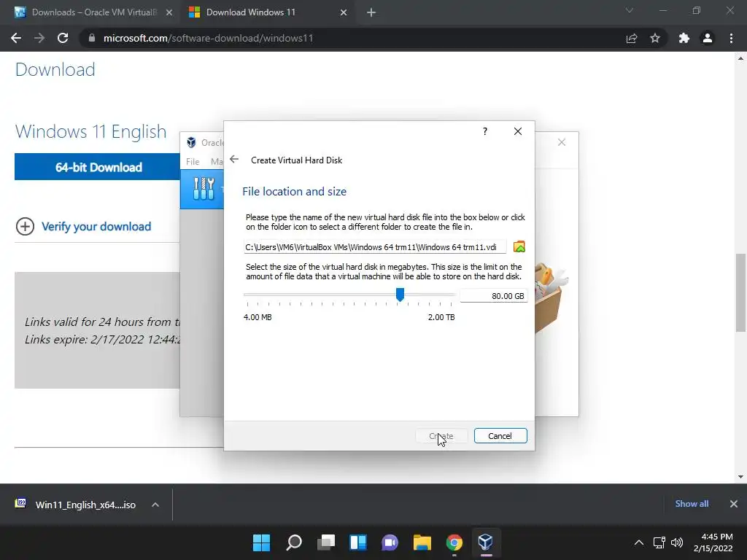The height and width of the screenshot is (560, 747).
Task: Open the Chrome profile icon
Action: tap(708, 38)
